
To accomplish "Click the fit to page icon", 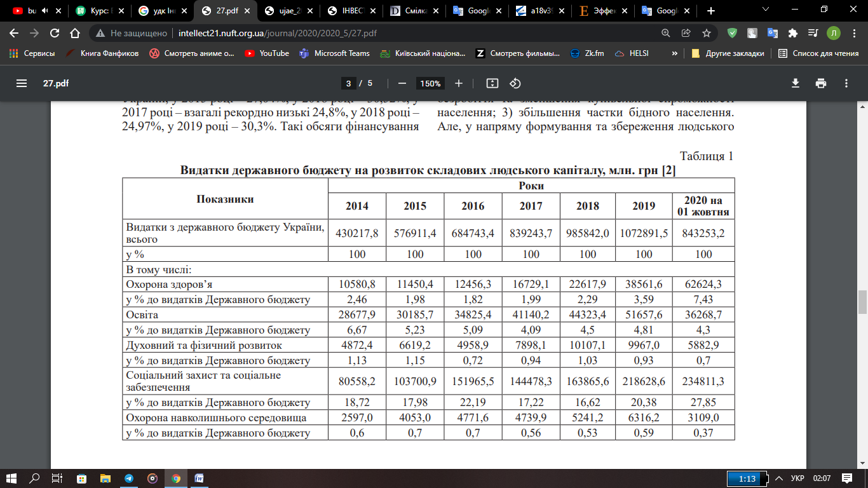I will pos(492,83).
